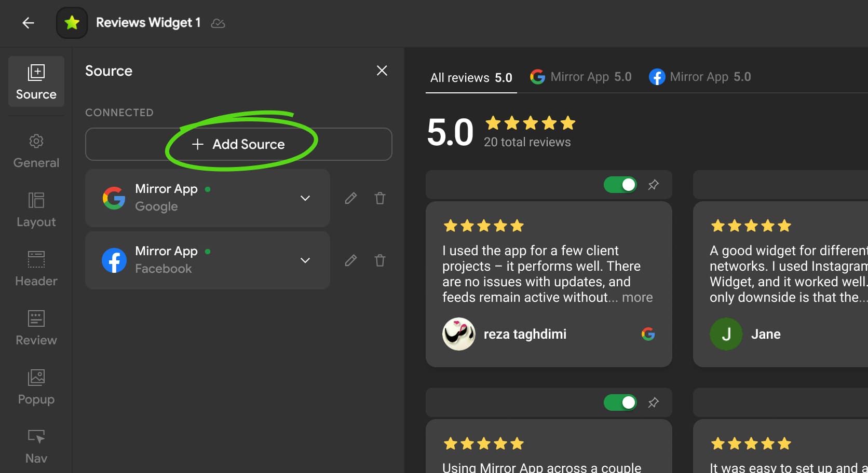Open the General settings section

pyautogui.click(x=36, y=151)
